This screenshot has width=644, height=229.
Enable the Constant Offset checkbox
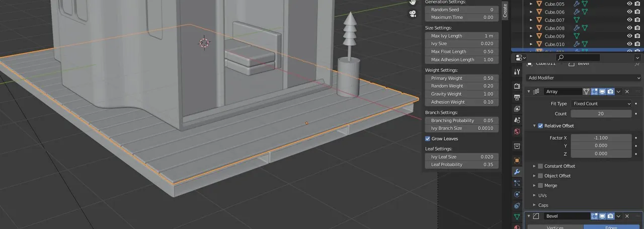click(x=540, y=166)
